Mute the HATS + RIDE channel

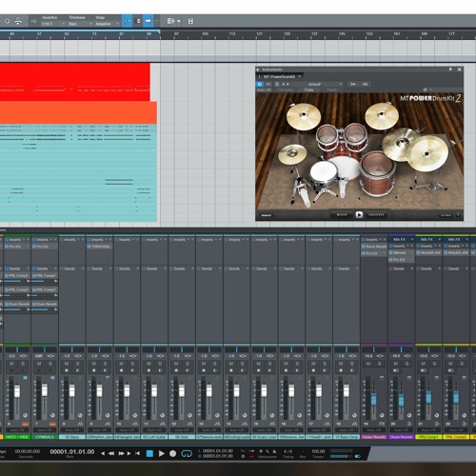[11, 364]
